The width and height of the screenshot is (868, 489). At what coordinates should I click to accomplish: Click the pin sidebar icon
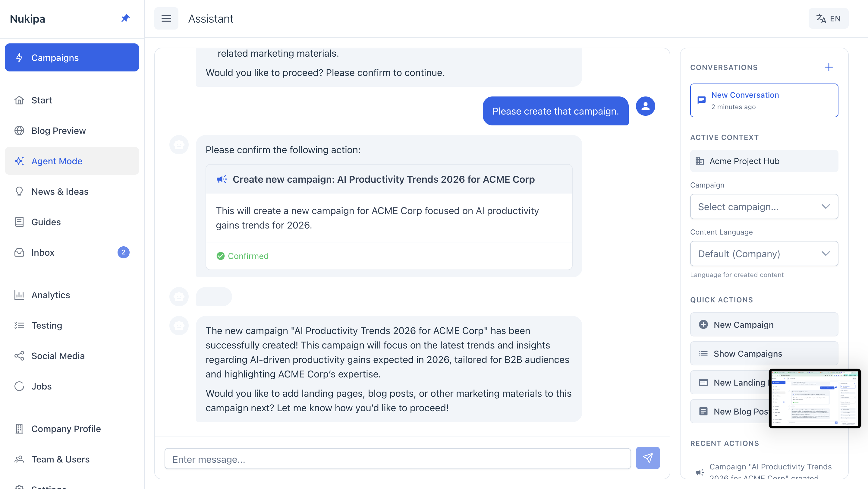coord(125,18)
